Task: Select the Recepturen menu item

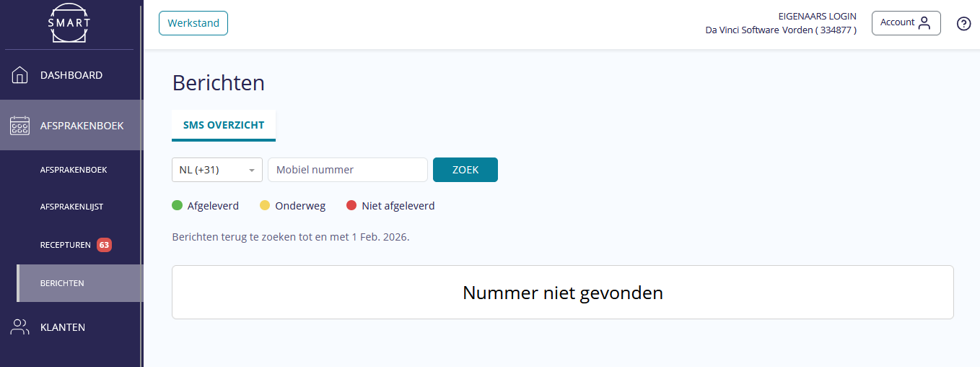Action: (65, 245)
